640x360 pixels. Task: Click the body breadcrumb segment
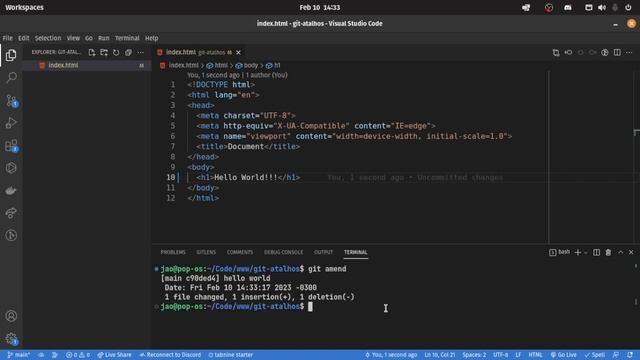coord(247,65)
